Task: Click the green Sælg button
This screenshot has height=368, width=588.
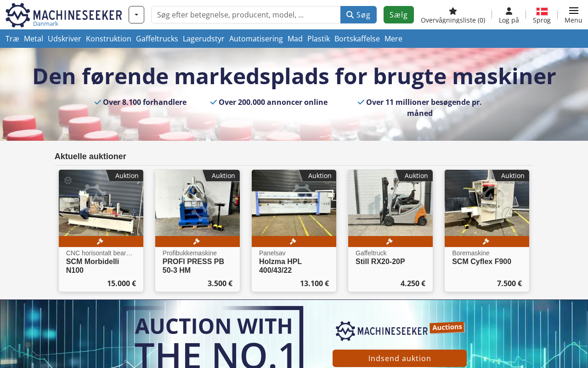Action: [399, 15]
